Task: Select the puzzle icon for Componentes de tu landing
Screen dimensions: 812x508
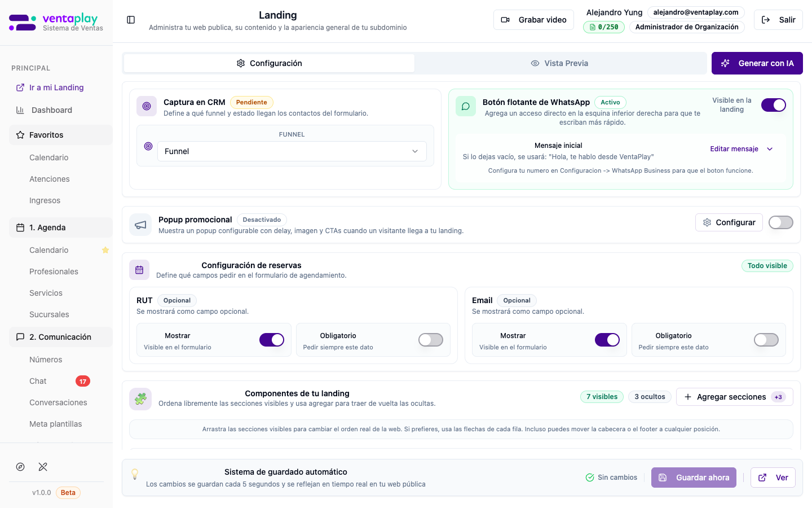Action: 140,398
